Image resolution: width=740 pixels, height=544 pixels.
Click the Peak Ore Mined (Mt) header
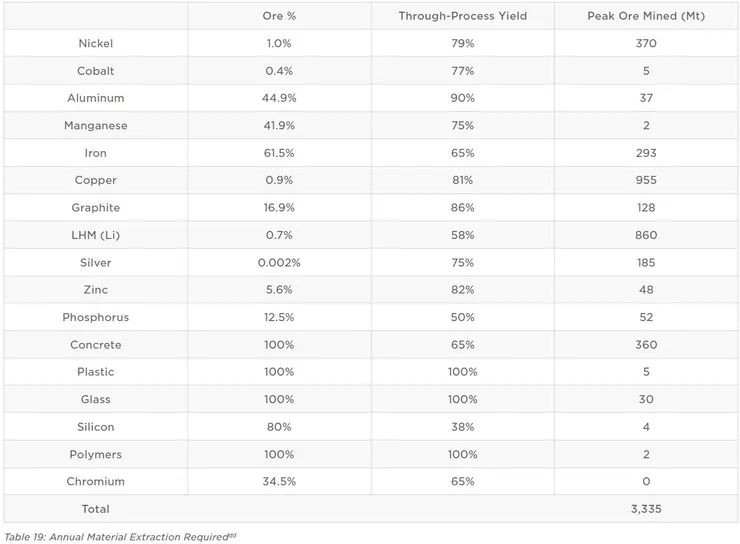point(645,17)
